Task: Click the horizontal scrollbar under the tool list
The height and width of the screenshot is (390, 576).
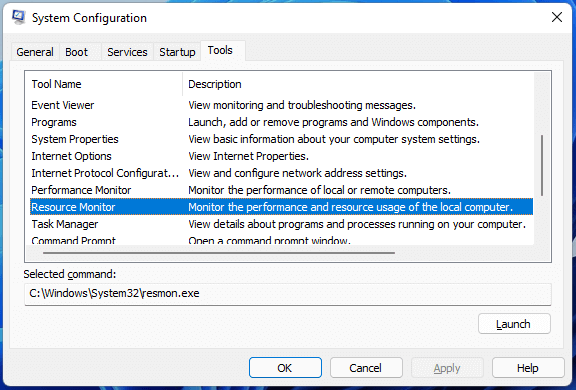Action: tap(219, 253)
